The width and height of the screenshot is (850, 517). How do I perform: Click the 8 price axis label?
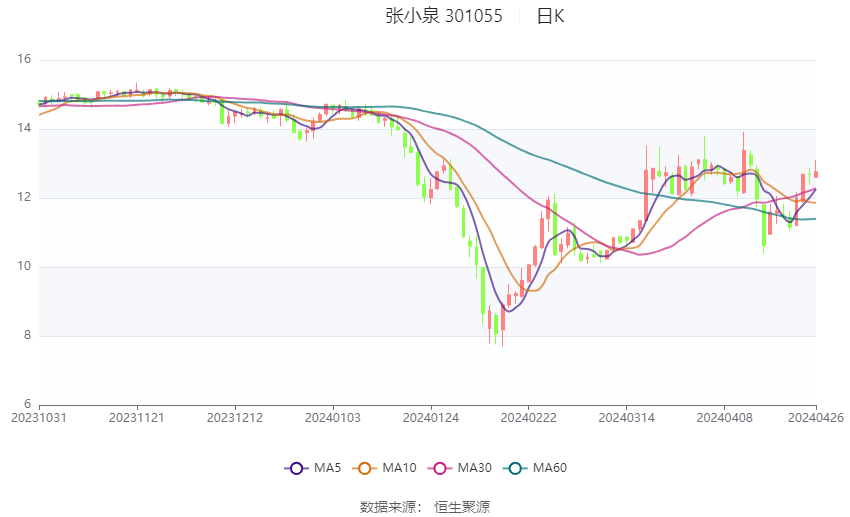pyautogui.click(x=28, y=335)
